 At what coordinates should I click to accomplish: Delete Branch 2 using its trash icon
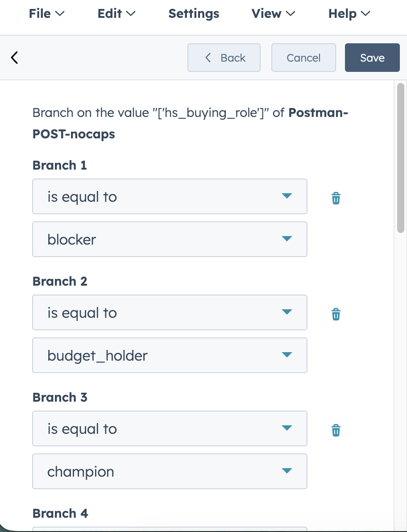point(336,314)
